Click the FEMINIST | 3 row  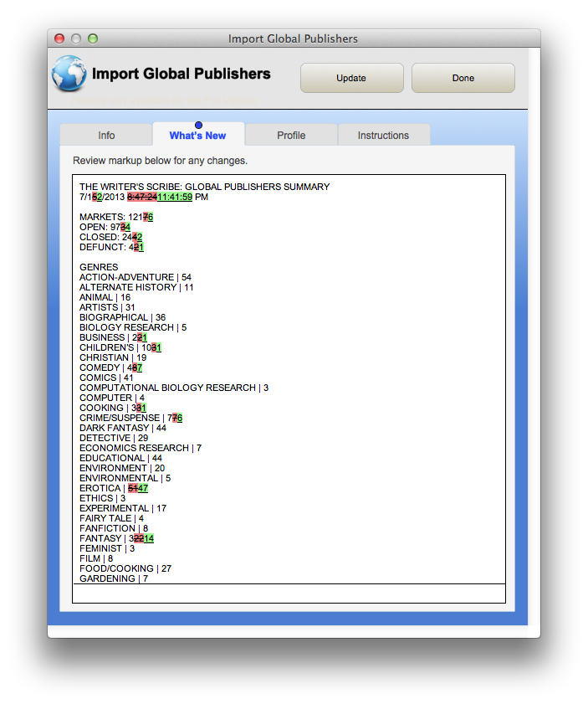click(x=107, y=548)
